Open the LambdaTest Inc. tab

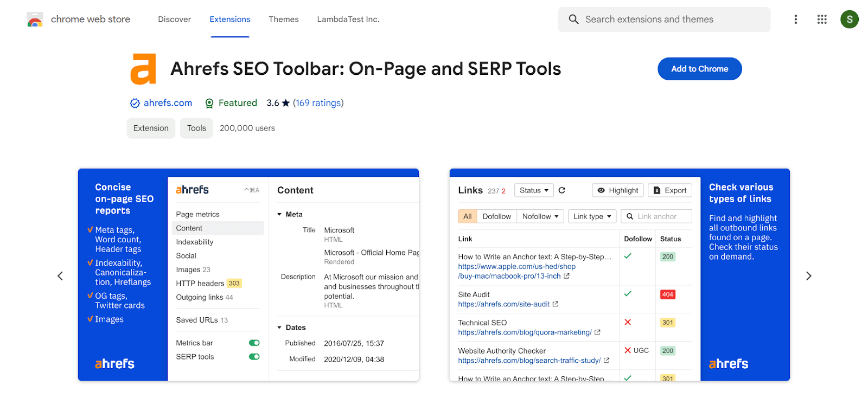coord(348,20)
